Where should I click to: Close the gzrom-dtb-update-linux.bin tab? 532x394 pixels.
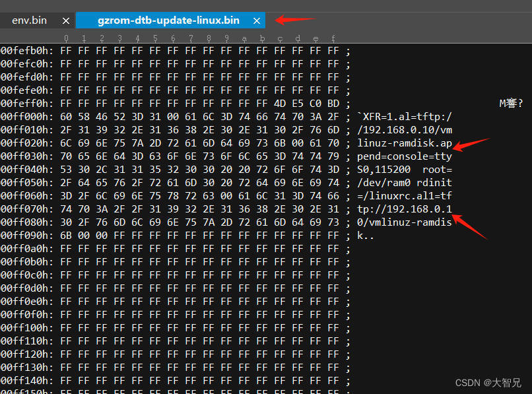[x=257, y=20]
